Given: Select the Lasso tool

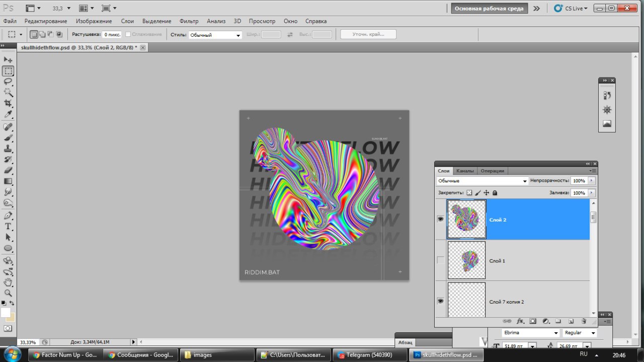Looking at the screenshot, I should (x=8, y=82).
